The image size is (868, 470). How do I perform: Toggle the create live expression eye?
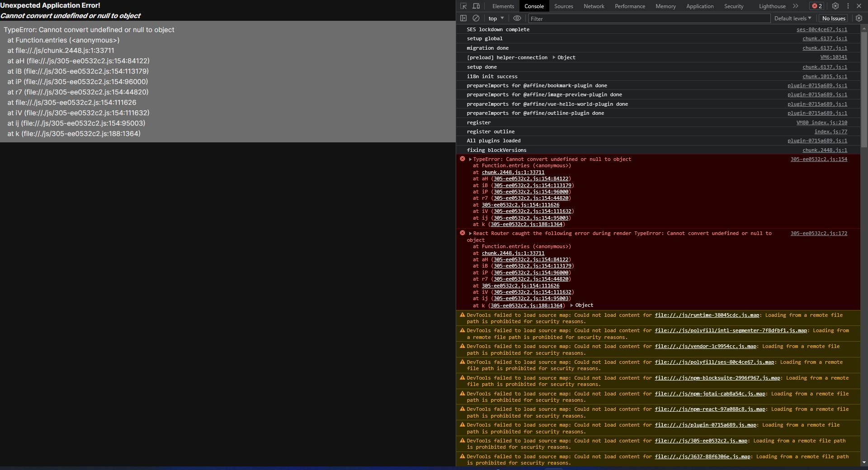(517, 18)
